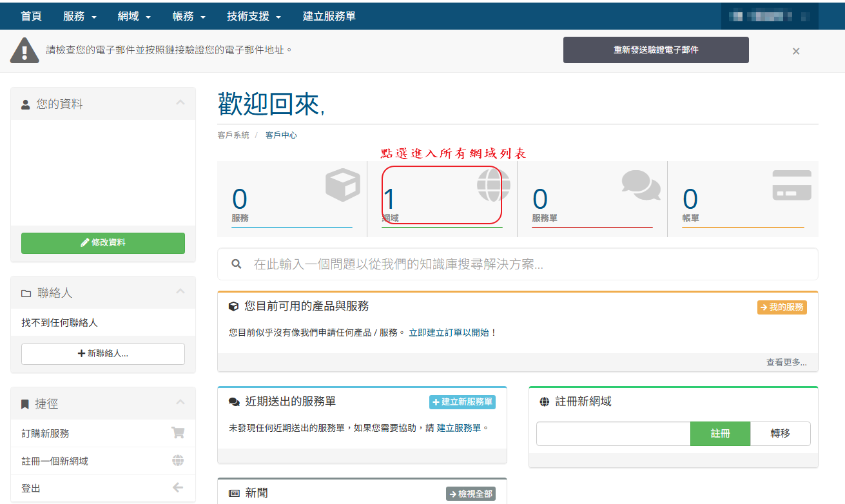Viewport: 845px width, 504px height.
Task: Open the 網域 dropdown in top navigation
Action: coord(134,16)
